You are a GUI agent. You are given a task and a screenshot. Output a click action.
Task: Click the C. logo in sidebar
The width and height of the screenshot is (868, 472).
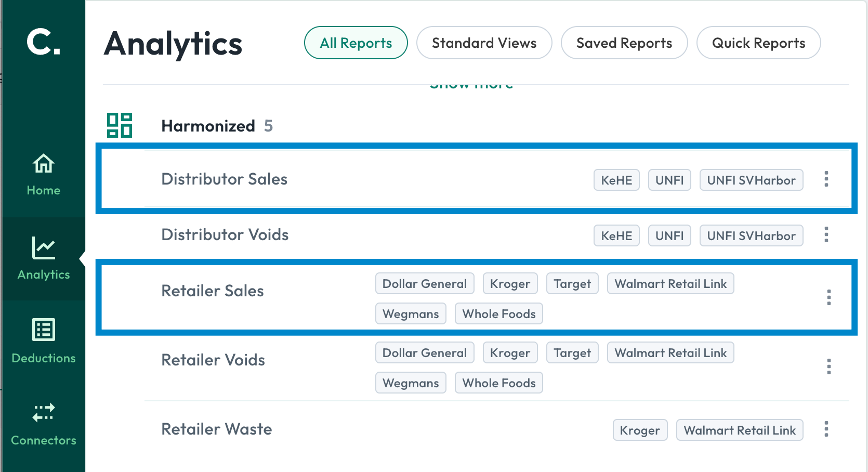click(44, 42)
